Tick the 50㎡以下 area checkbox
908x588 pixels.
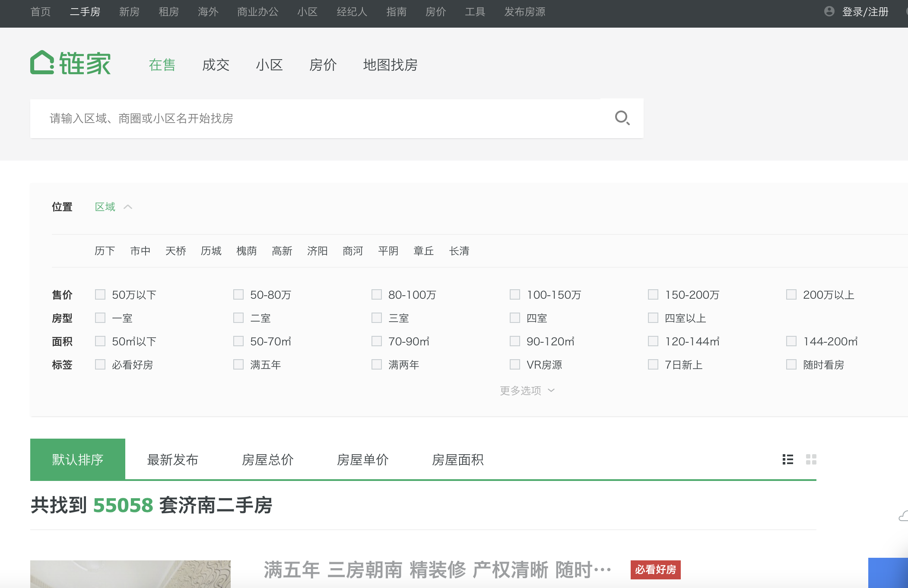click(100, 341)
